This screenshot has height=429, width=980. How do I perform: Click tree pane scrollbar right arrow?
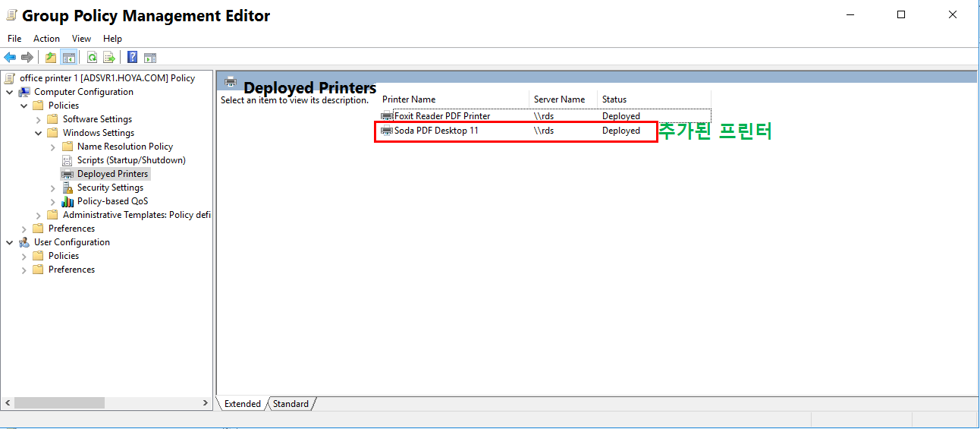[x=206, y=403]
